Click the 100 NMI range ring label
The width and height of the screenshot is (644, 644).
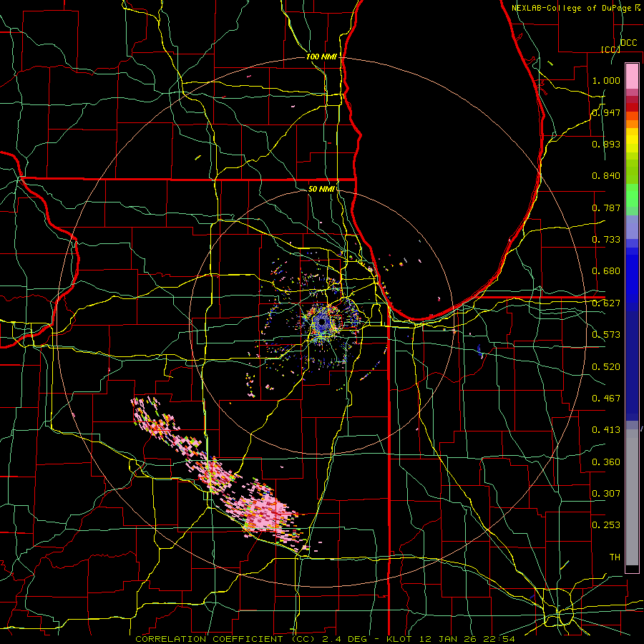tap(321, 57)
